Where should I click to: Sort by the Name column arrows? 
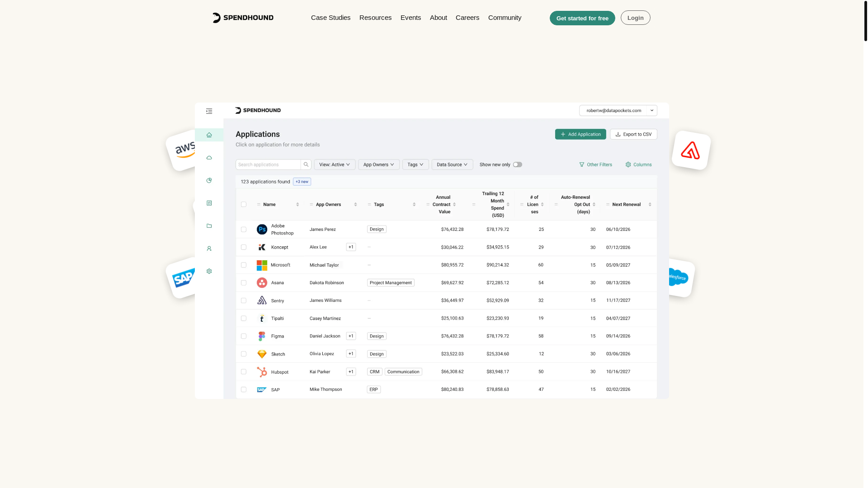(297, 205)
